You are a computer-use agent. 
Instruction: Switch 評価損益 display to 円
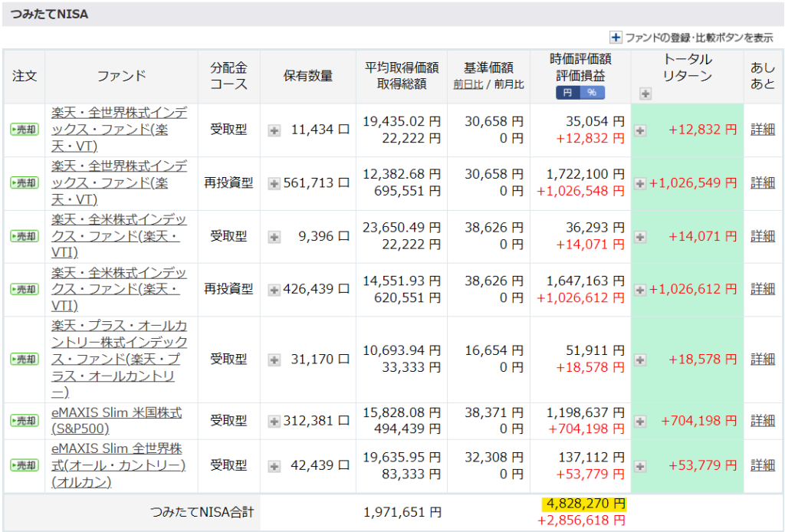tap(568, 92)
